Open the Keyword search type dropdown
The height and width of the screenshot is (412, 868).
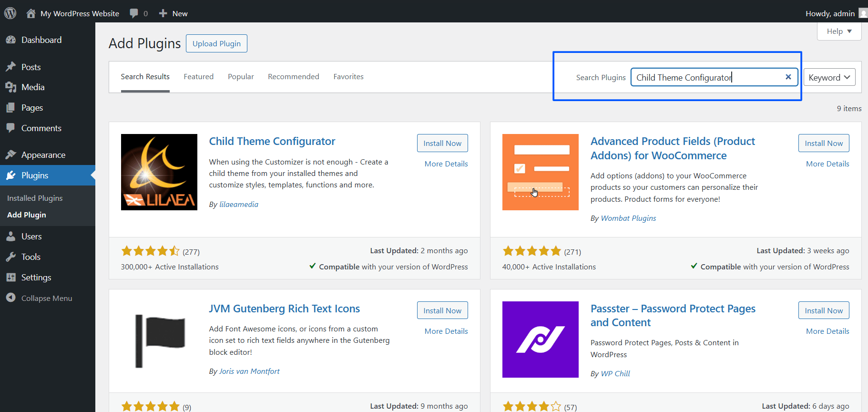(x=829, y=77)
